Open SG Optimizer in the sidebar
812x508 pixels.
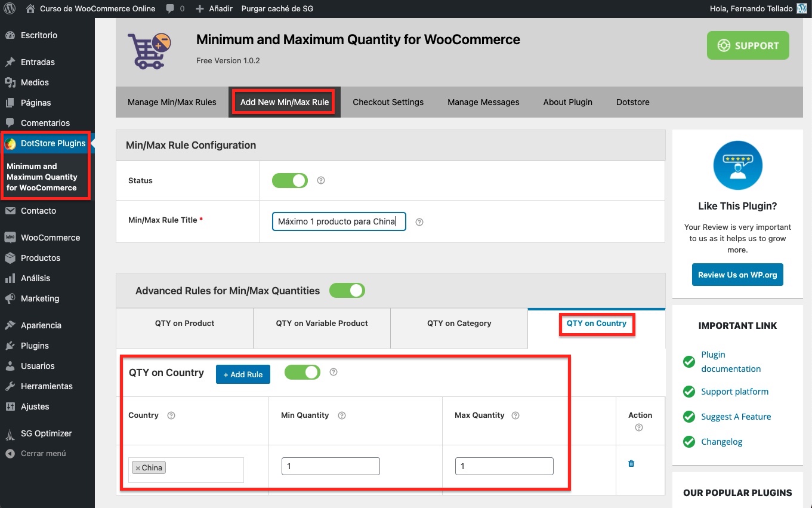47,433
